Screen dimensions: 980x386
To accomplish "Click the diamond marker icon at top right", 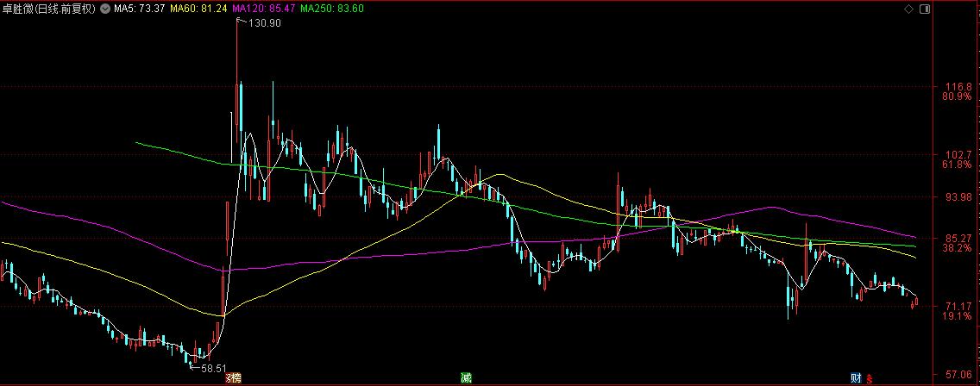I will tap(908, 9).
